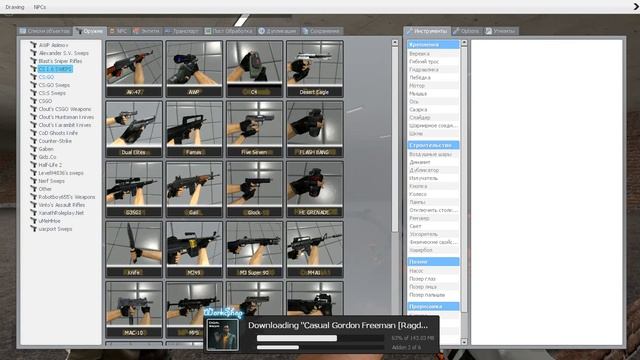Choose the Колесо (Wheel) tool
Viewport: 640px width, 360px height.
click(x=433, y=194)
